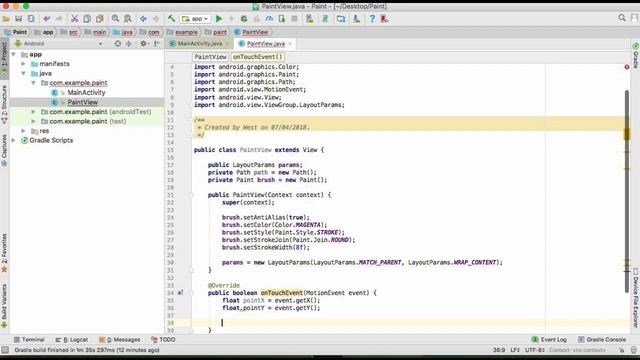Start debugging with the bug icon
Screen dimensions: 640x360
click(244, 19)
